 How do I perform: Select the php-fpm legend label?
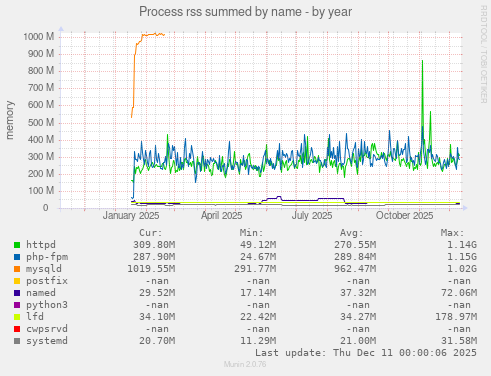click(47, 257)
